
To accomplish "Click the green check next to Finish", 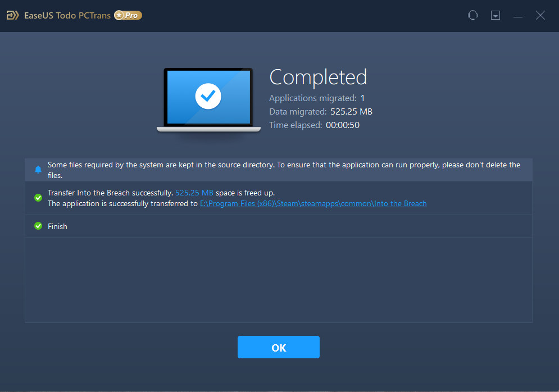I will (x=38, y=226).
